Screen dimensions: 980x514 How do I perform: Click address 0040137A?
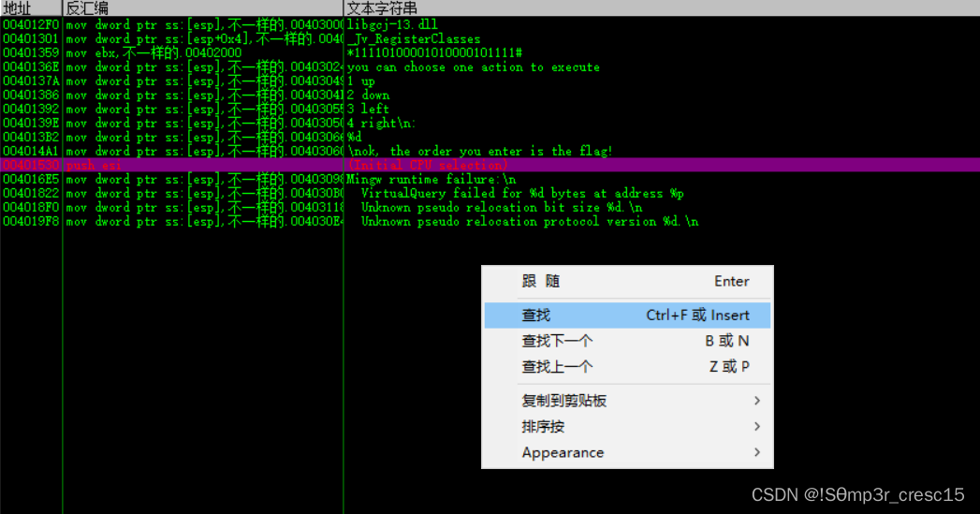(31, 81)
